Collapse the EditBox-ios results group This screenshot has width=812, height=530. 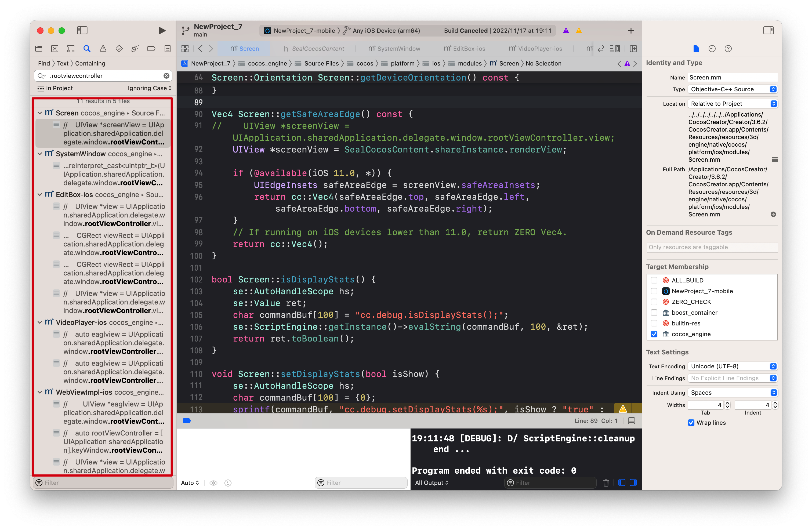(x=40, y=195)
